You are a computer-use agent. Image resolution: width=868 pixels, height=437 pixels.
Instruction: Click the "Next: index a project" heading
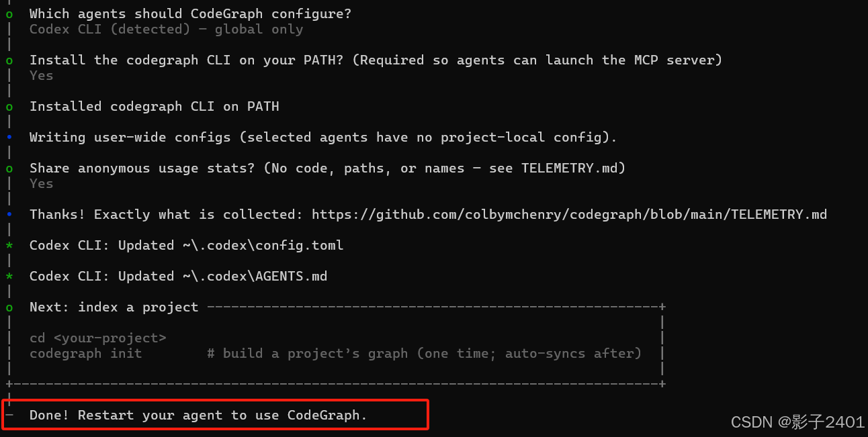coord(114,307)
